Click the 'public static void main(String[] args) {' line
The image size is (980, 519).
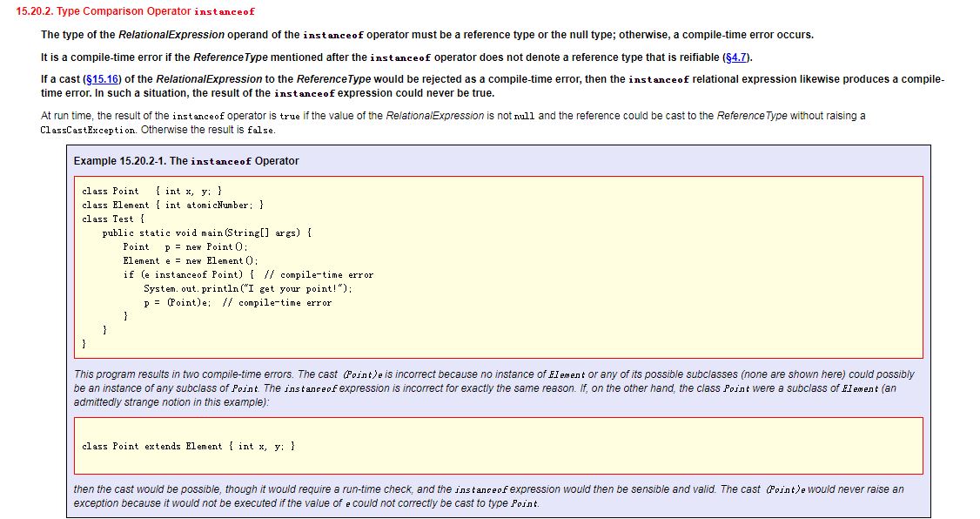(x=207, y=233)
